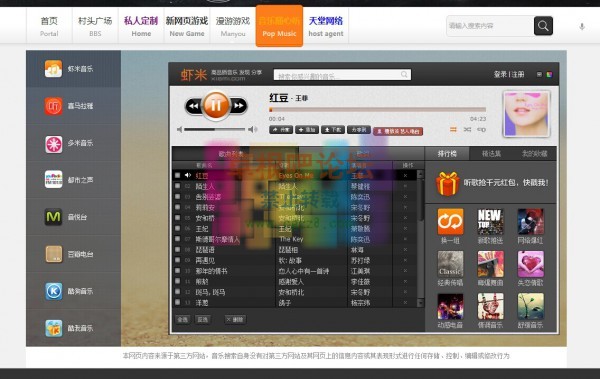
Task: Tick the checkbox for song 琵琶语
Action: pos(178,250)
